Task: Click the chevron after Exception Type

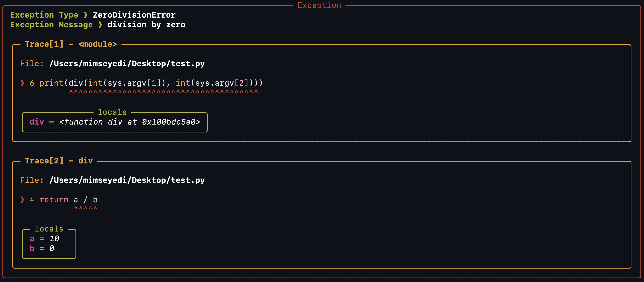Action: tap(85, 15)
